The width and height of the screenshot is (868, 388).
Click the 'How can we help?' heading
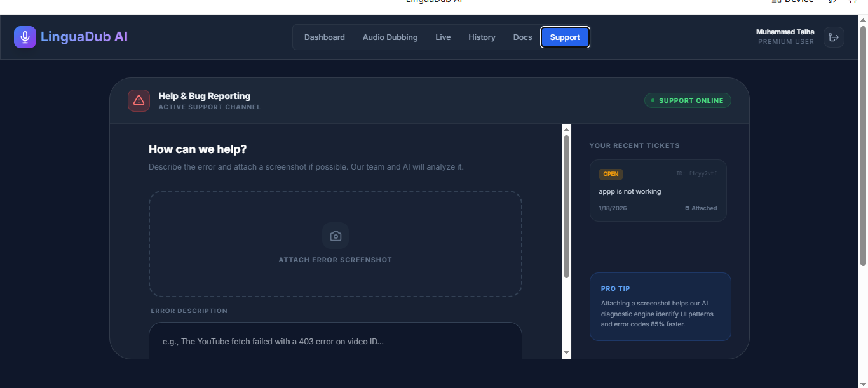coord(198,149)
